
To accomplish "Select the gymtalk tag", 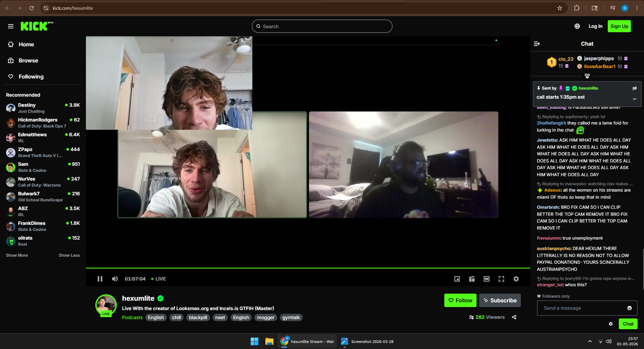I will click(x=291, y=317).
